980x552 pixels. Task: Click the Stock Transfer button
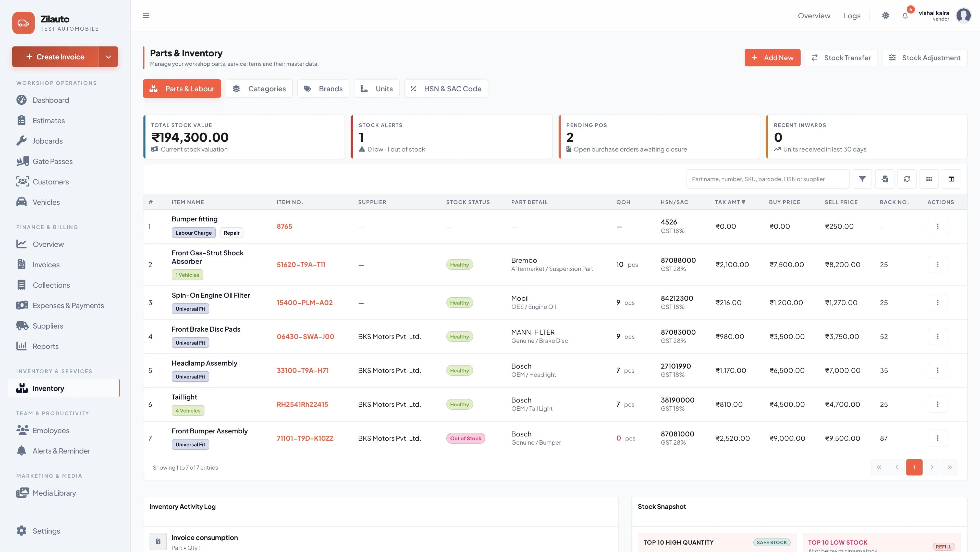(841, 58)
